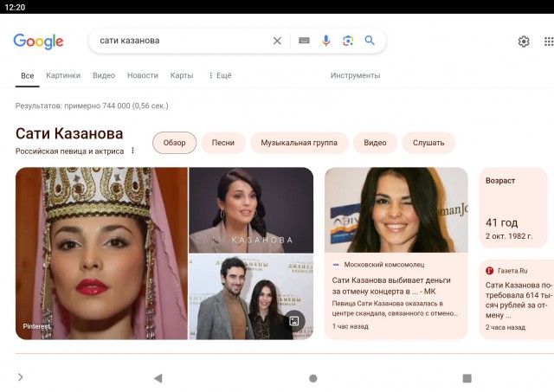Screen dimensions: 554x392
Task: Open the on-screen keyboard input icon
Action: (304, 41)
